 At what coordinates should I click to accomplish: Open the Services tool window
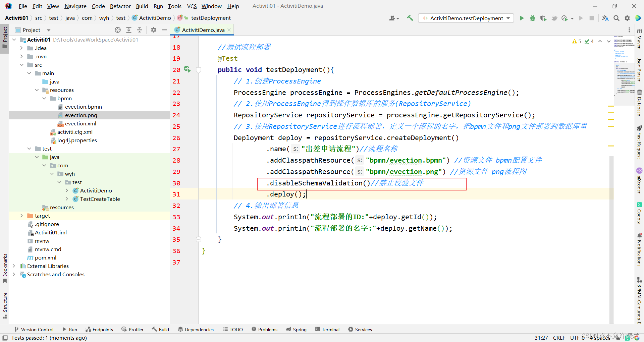pyautogui.click(x=360, y=330)
